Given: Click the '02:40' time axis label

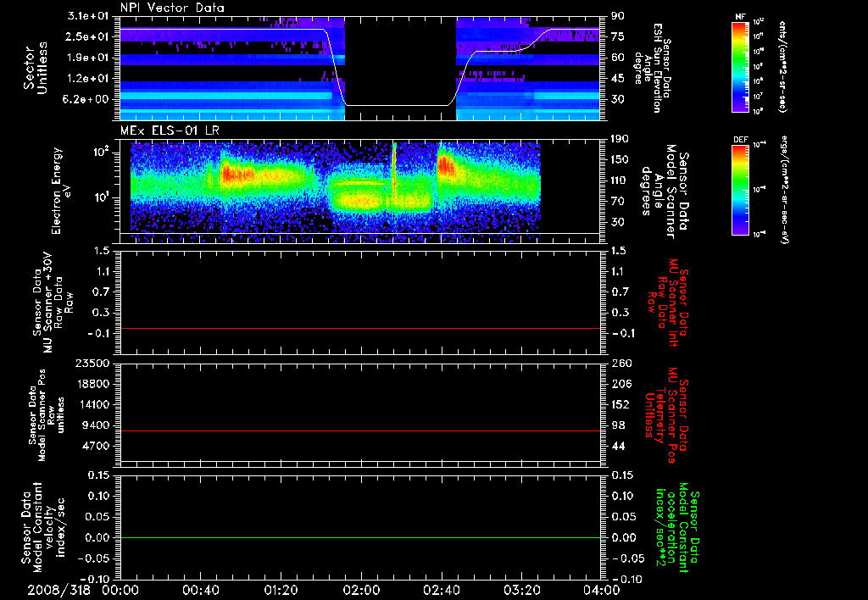Looking at the screenshot, I should tap(441, 591).
